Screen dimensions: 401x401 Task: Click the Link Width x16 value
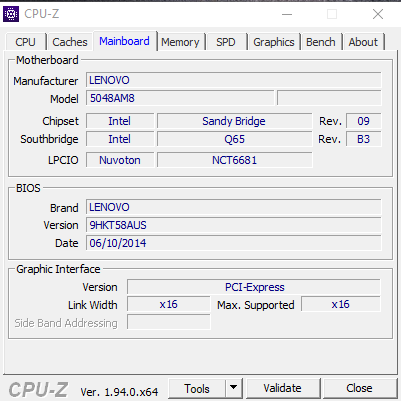coord(169,304)
